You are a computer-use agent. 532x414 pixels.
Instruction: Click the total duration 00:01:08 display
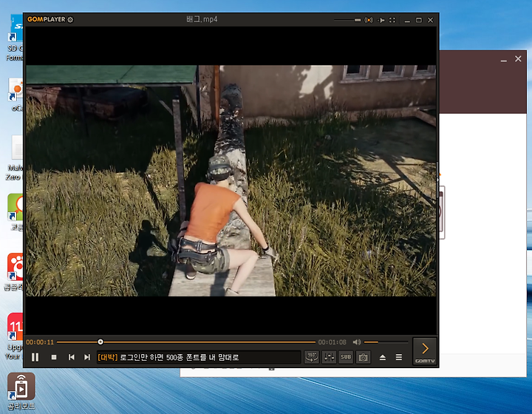coord(332,342)
